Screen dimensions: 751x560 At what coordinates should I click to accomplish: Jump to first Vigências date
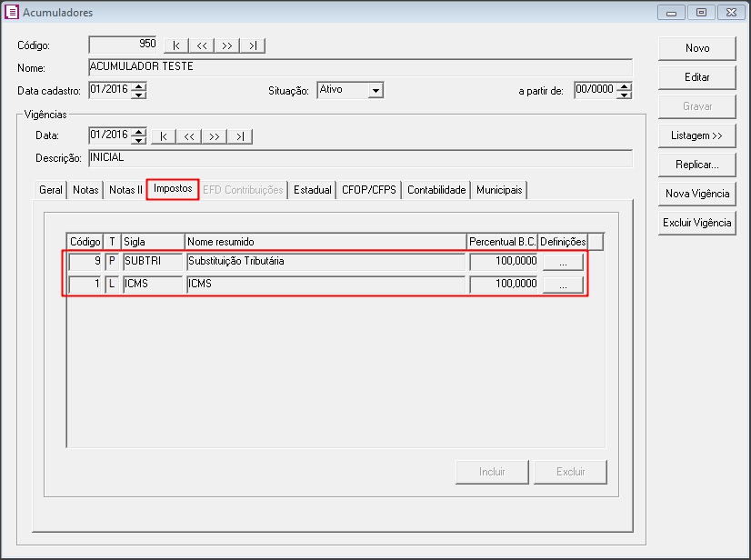(x=164, y=136)
